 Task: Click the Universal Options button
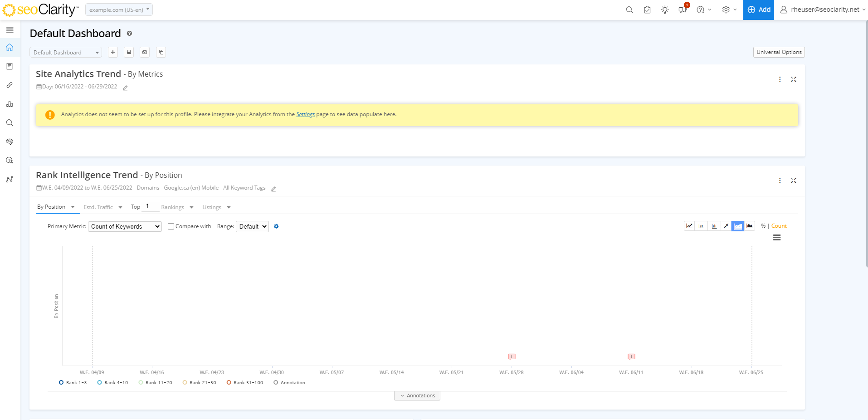[779, 52]
